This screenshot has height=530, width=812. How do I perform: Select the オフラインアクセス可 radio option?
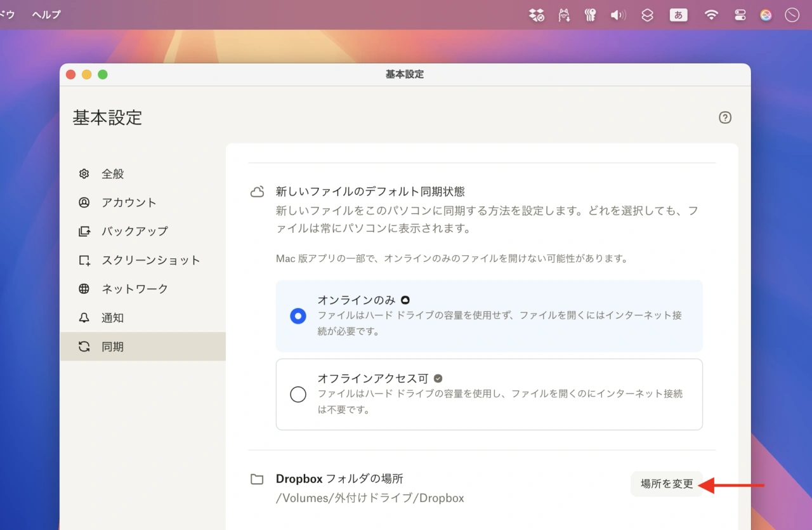point(298,394)
